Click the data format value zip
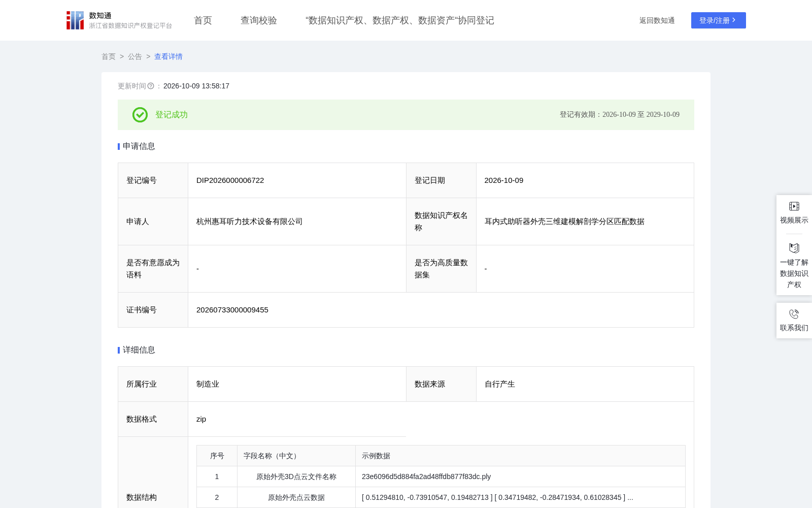This screenshot has width=812, height=508. [x=201, y=419]
